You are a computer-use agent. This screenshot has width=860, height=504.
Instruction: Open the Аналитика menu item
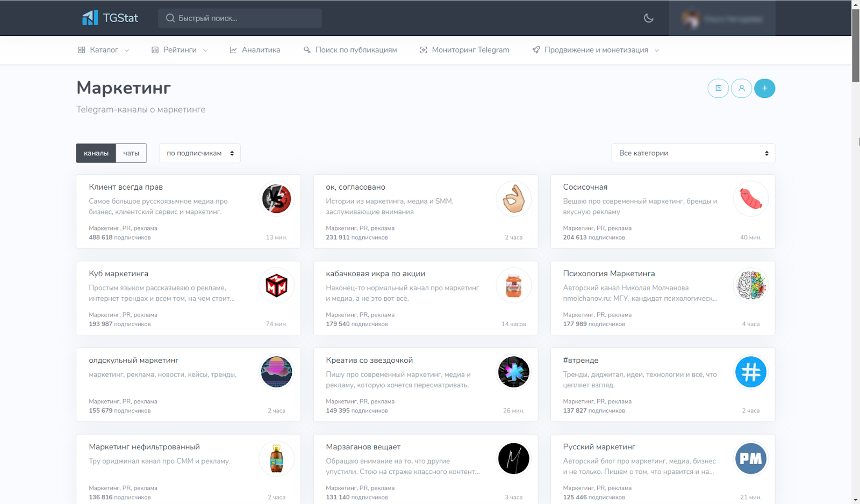[x=255, y=50]
